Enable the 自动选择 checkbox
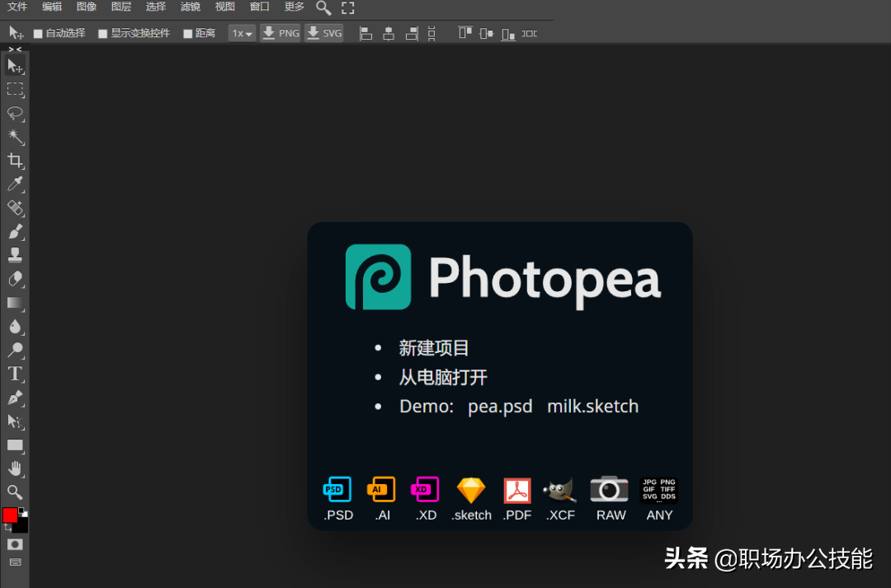Screen dimensions: 891x588 38,34
